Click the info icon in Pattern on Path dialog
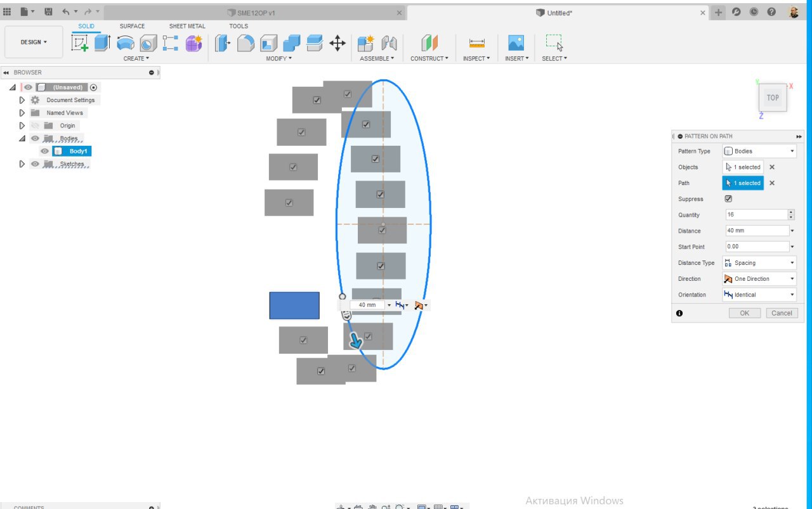The height and width of the screenshot is (509, 812). [679, 313]
